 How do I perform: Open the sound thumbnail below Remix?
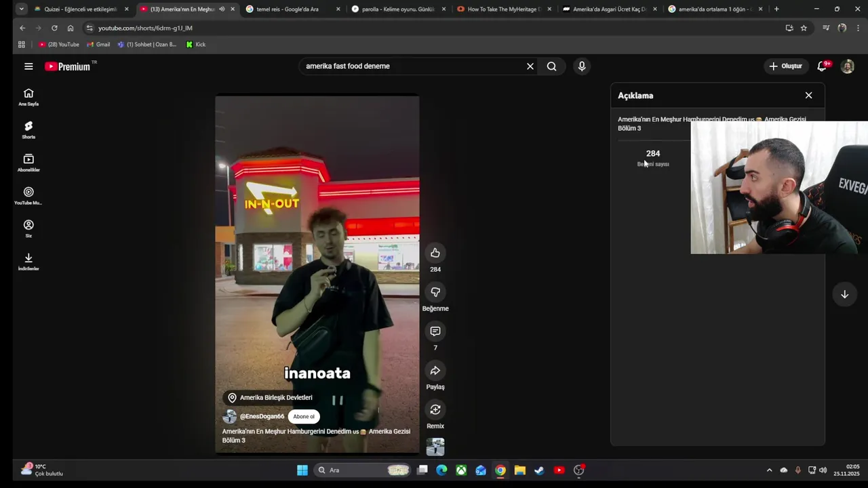(x=435, y=447)
